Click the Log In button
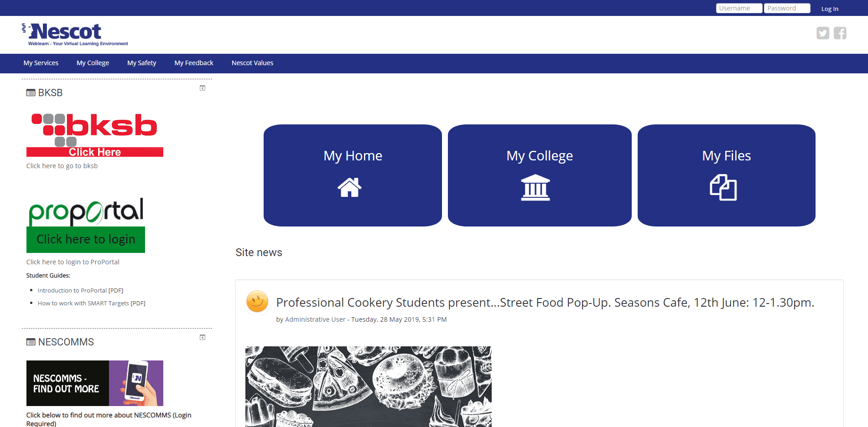 click(830, 9)
